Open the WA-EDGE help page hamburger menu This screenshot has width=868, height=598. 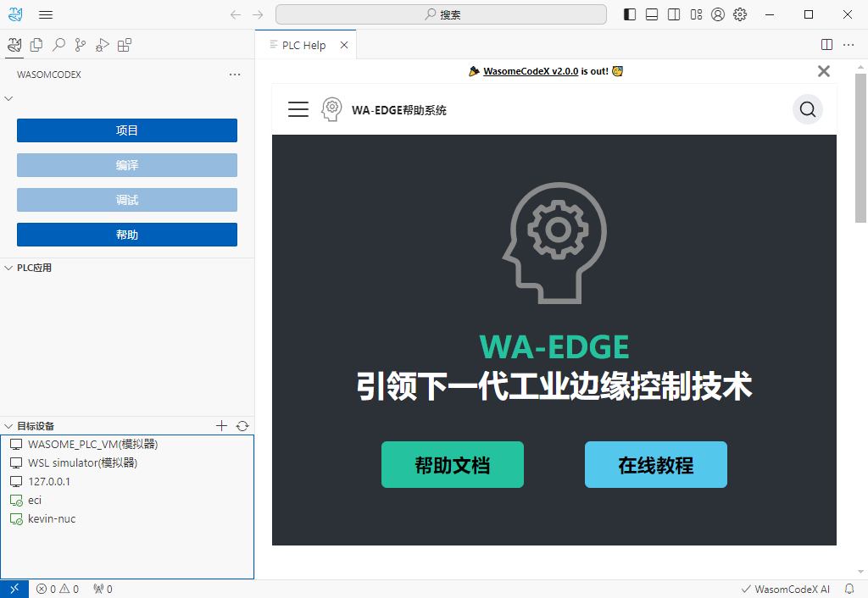(298, 109)
